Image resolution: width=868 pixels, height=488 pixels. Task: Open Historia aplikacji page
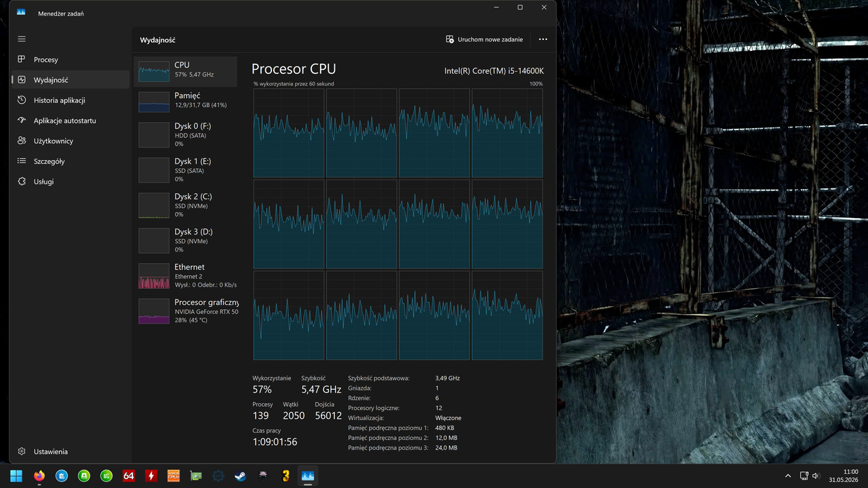point(71,100)
